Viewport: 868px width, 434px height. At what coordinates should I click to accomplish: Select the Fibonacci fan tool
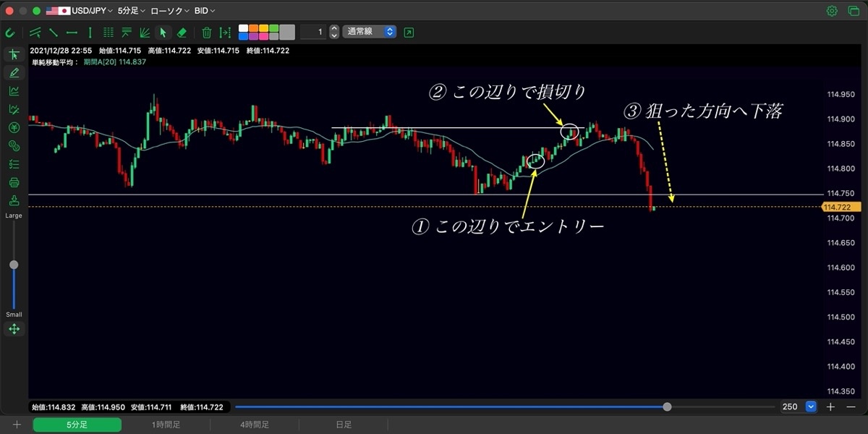(145, 32)
